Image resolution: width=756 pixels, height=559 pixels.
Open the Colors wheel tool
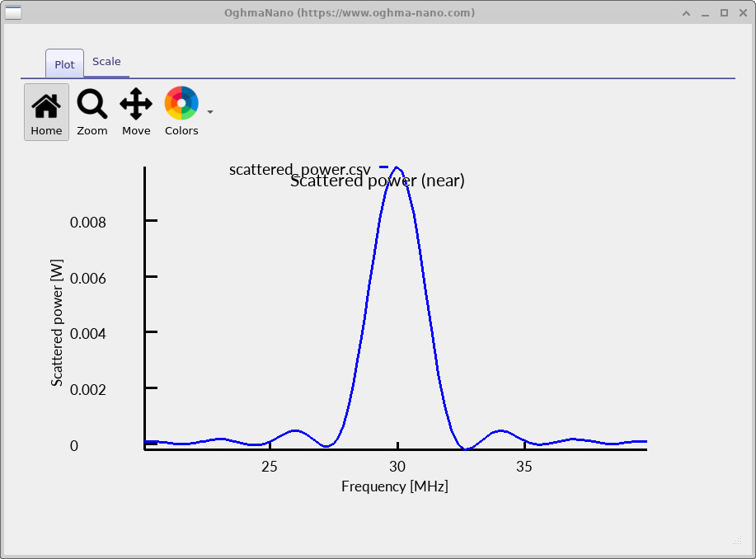(x=181, y=112)
